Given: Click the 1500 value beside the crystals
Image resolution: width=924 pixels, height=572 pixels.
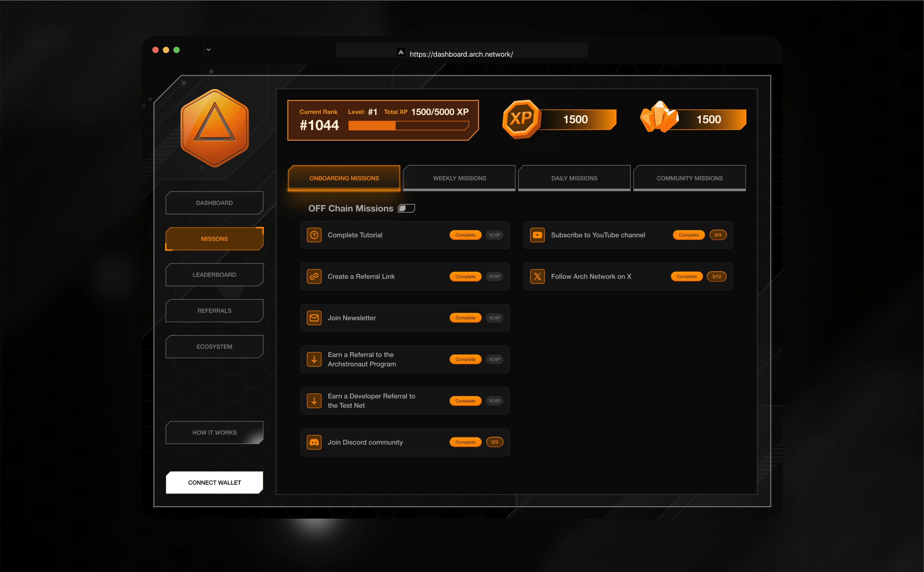Looking at the screenshot, I should [708, 120].
